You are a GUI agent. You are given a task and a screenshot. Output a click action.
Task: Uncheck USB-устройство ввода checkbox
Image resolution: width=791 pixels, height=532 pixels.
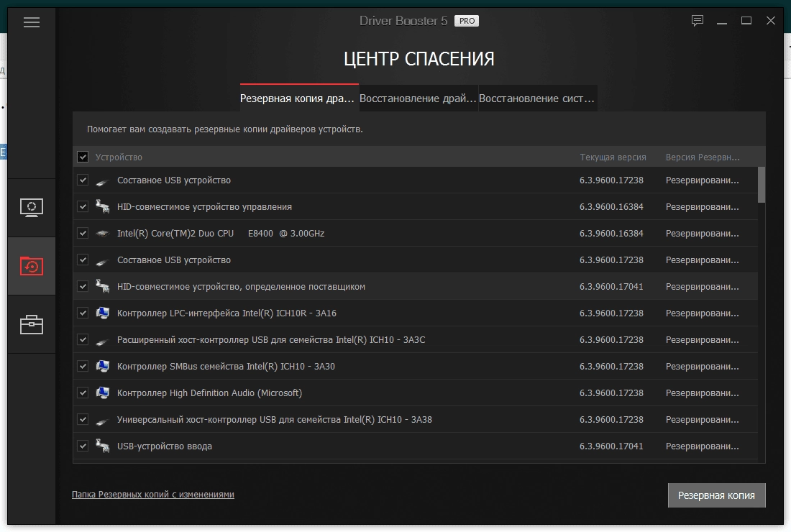(x=83, y=446)
